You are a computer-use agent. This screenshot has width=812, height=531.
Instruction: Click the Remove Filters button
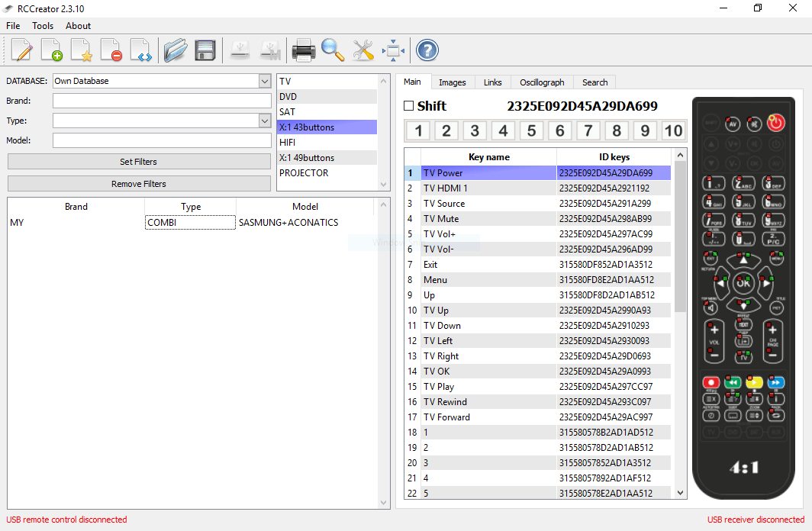coord(139,184)
